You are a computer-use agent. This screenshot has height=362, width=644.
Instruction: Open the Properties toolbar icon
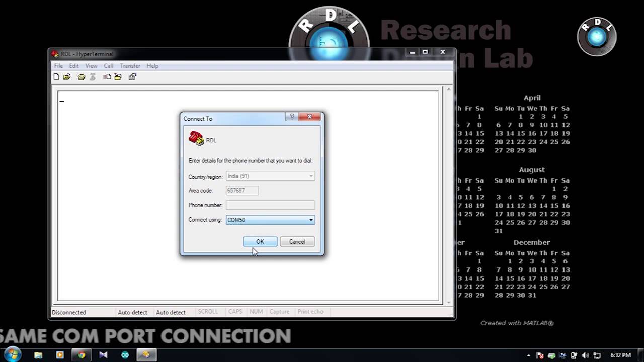click(132, 77)
